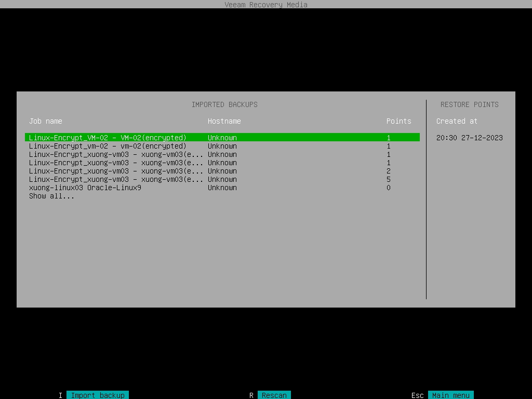Select the 20:30 27-12-2023 restore point

point(469,138)
